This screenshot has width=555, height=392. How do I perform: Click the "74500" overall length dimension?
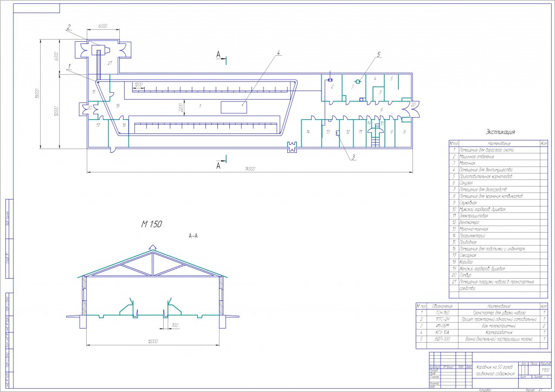[250, 169]
